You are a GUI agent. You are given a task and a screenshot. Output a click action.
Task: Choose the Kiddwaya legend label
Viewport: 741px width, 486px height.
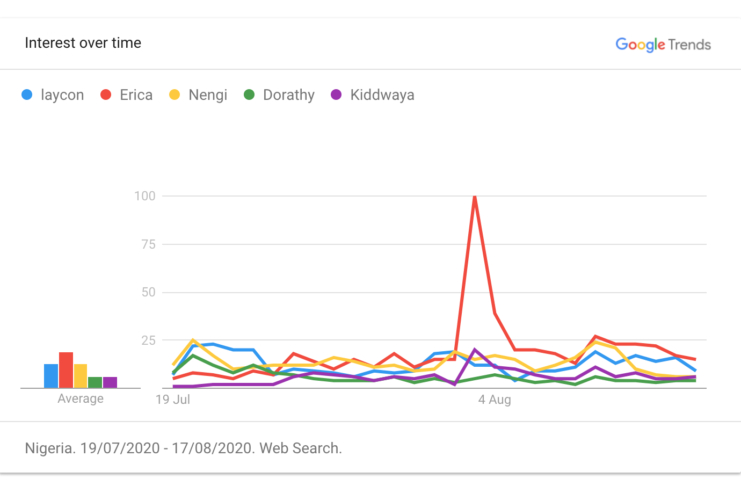[382, 96]
